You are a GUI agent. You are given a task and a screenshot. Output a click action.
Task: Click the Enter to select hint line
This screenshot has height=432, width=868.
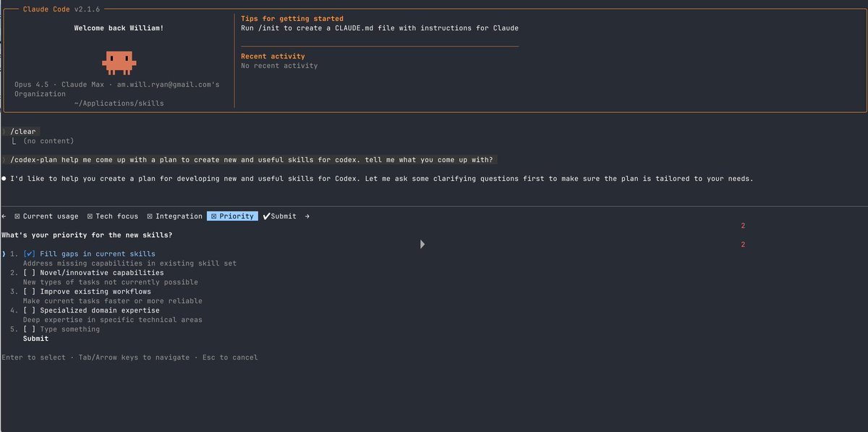(129, 357)
